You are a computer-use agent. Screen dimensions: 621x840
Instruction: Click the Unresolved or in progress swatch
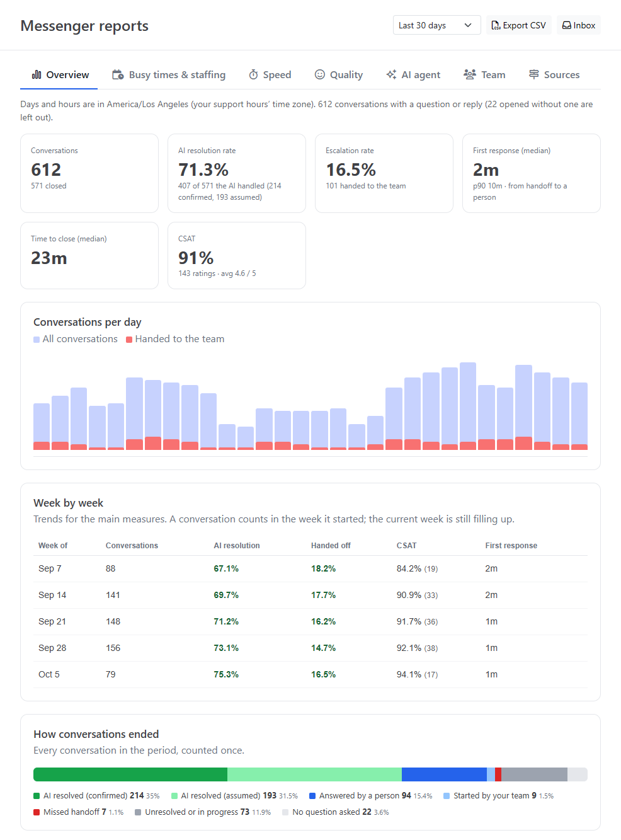[138, 812]
